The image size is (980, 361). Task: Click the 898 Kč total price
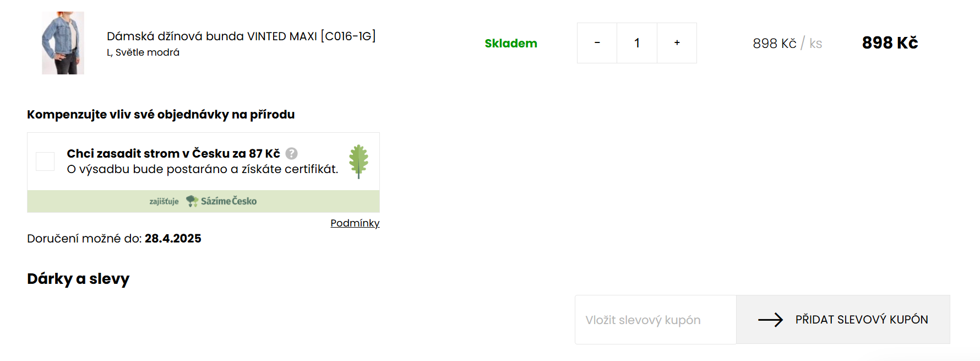(890, 43)
